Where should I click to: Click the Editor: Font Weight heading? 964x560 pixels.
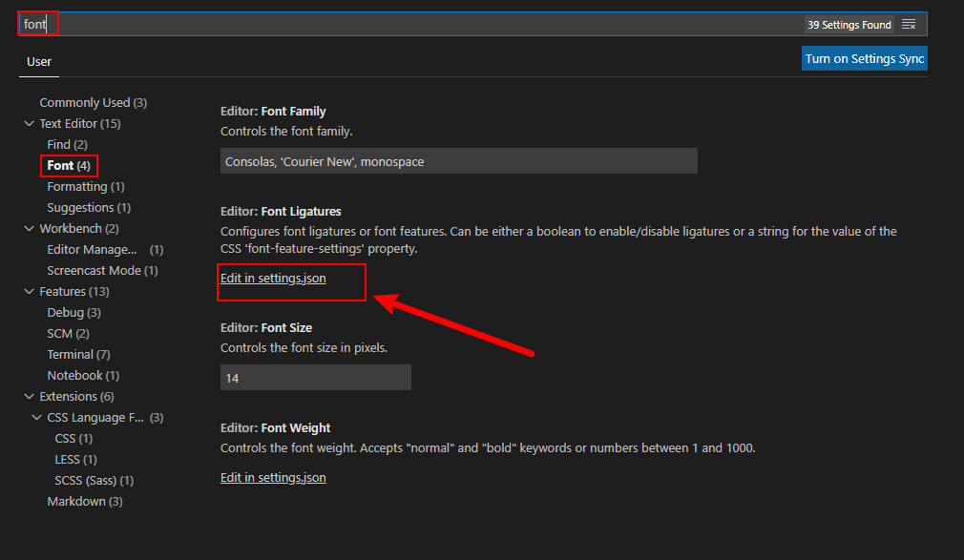point(276,427)
